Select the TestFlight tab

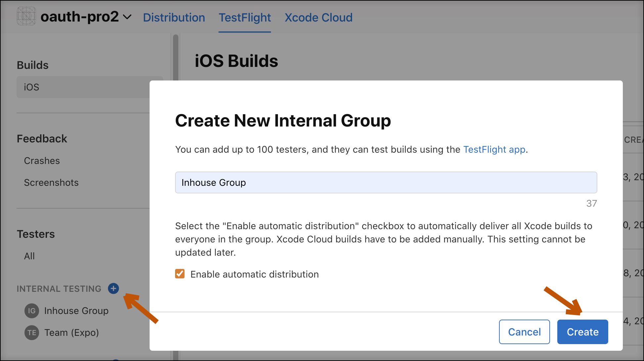pos(245,17)
